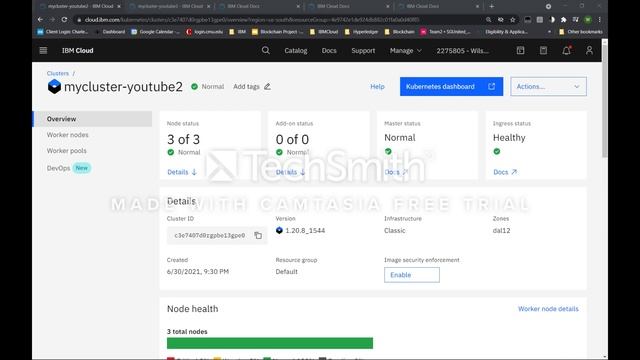640x360 pixels.
Task: Click Enable for image security enforcement
Action: [412, 275]
